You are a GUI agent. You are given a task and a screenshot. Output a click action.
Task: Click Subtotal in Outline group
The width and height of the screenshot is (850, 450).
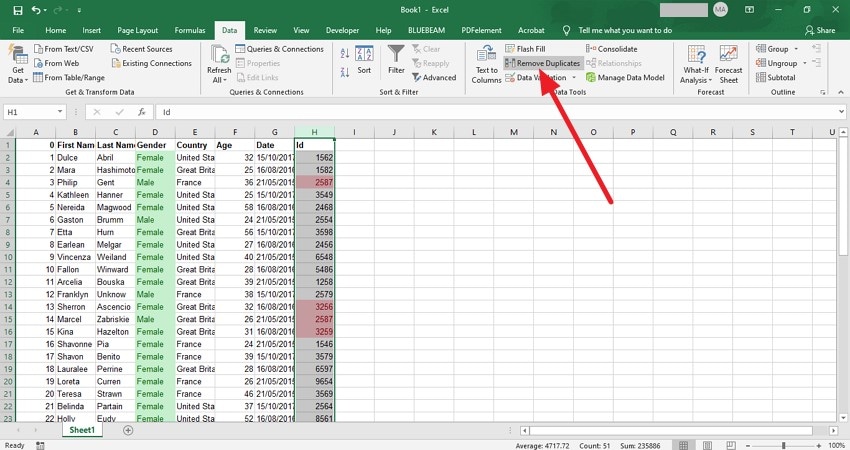coord(776,78)
